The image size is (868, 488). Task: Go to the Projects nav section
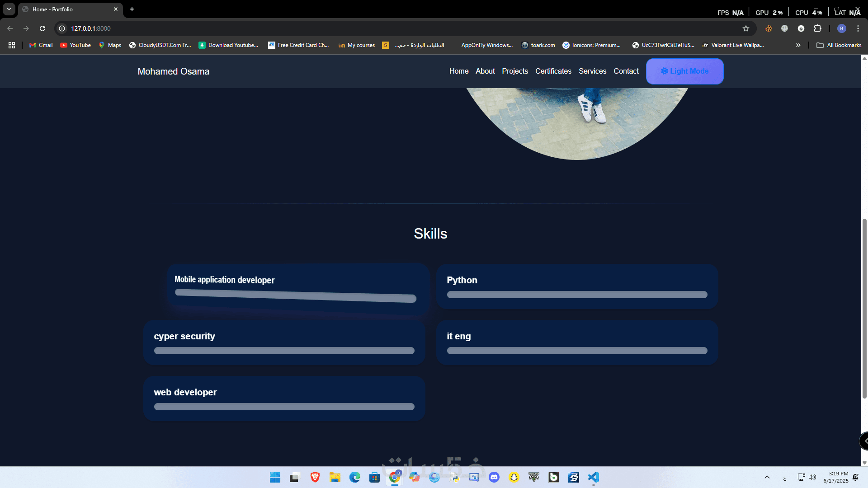pos(515,71)
